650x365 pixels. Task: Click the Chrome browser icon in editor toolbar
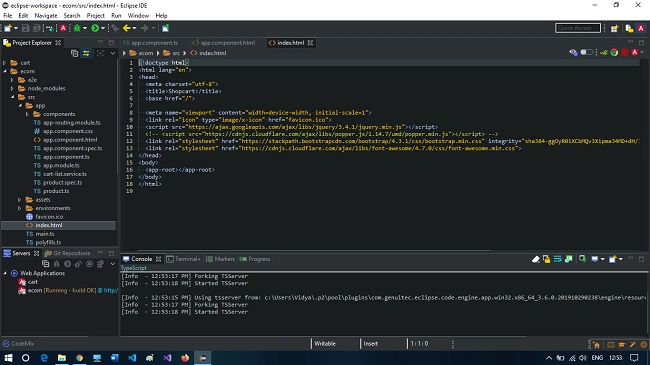(x=614, y=52)
